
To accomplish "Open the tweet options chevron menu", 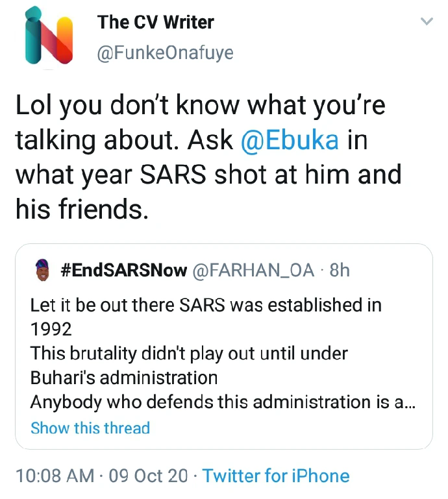I will pyautogui.click(x=426, y=22).
